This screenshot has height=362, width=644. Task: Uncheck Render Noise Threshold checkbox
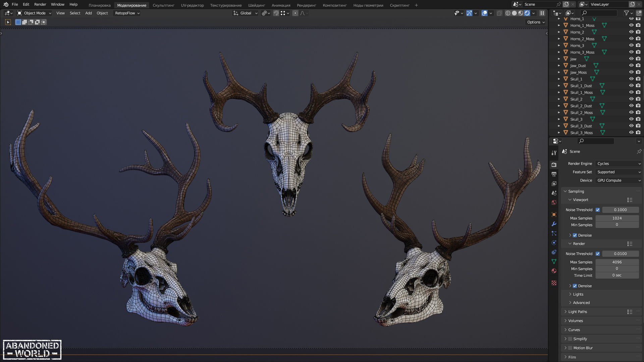click(x=597, y=254)
